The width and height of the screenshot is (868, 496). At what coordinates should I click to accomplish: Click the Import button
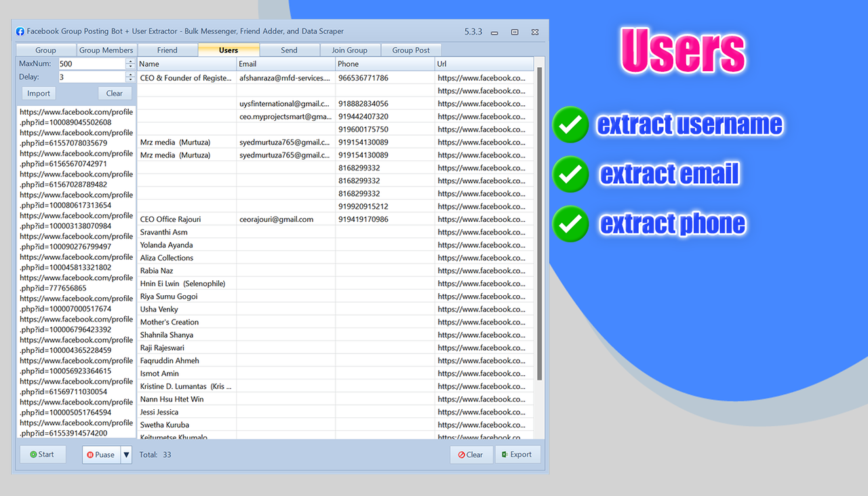click(39, 94)
